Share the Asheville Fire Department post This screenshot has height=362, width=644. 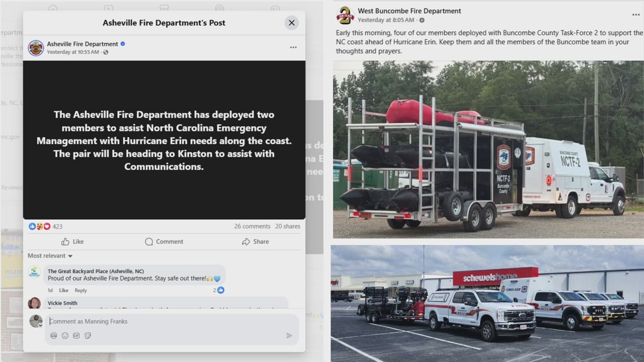pyautogui.click(x=255, y=241)
